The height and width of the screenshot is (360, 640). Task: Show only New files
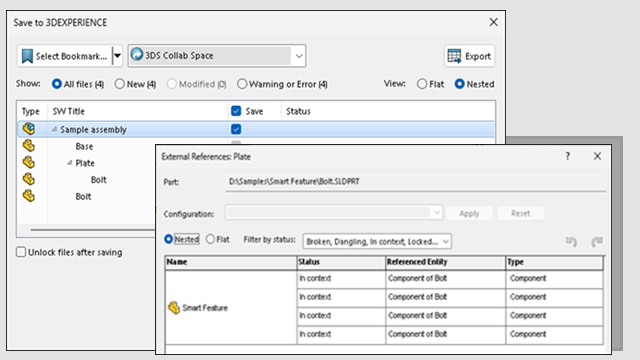[x=120, y=84]
